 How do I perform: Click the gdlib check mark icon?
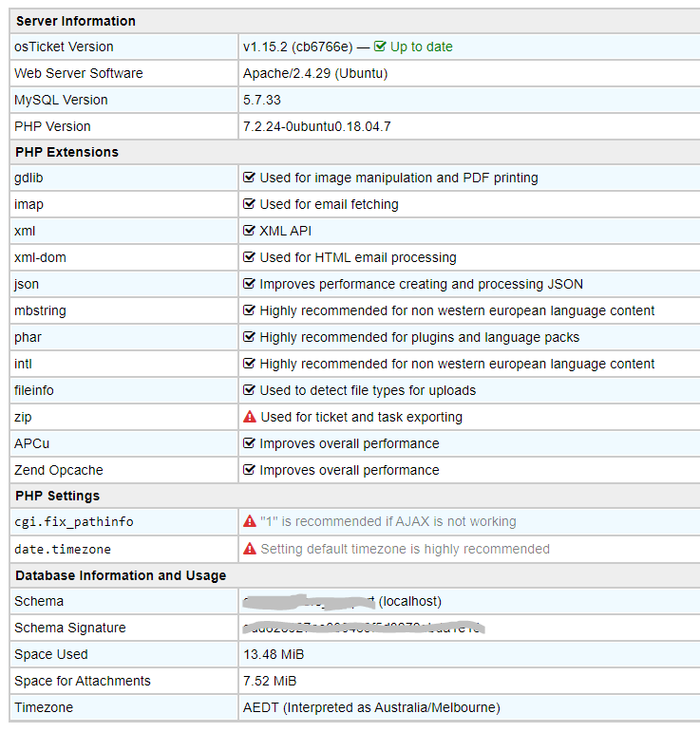click(x=250, y=178)
